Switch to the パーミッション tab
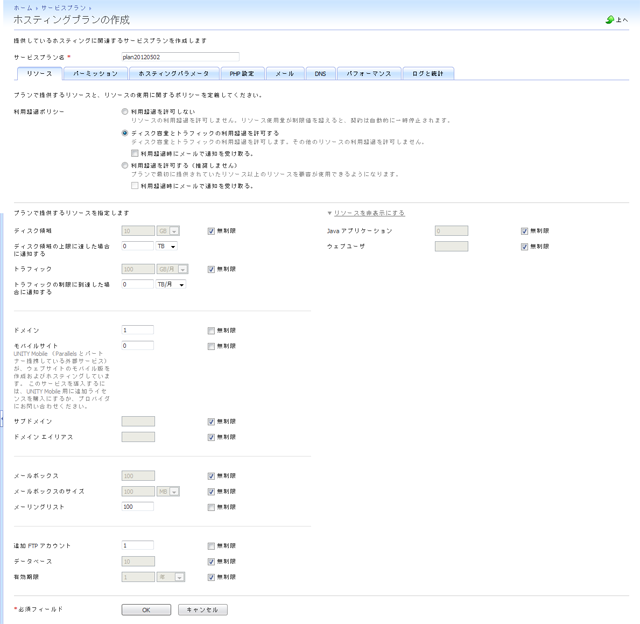The image size is (640, 624). coord(95,74)
